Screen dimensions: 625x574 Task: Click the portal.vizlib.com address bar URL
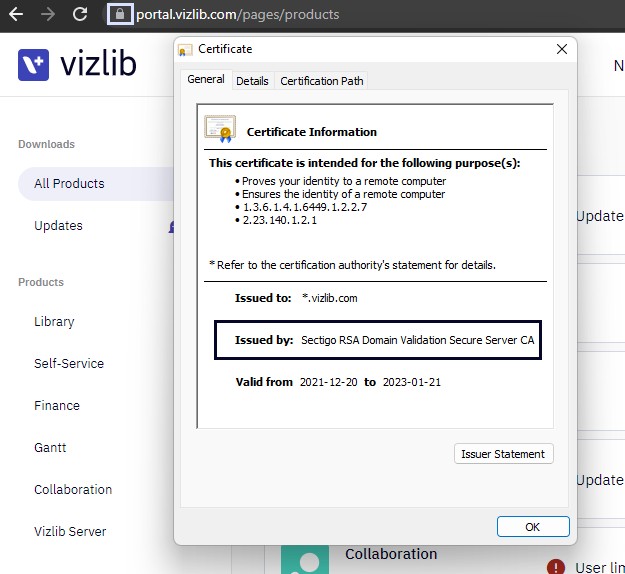pyautogui.click(x=238, y=15)
